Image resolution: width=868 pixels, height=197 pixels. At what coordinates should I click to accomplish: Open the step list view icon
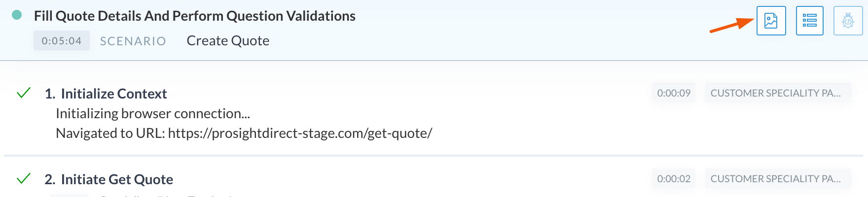pyautogui.click(x=810, y=21)
